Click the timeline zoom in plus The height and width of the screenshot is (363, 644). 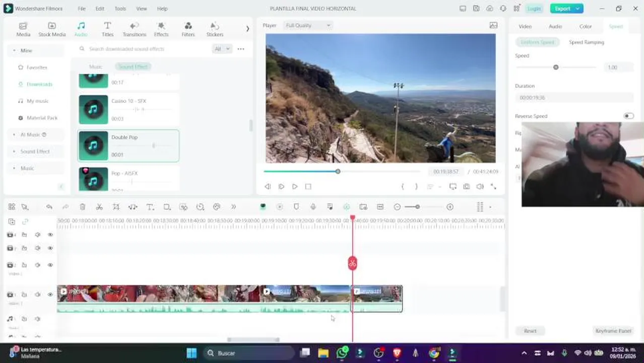coord(450,207)
